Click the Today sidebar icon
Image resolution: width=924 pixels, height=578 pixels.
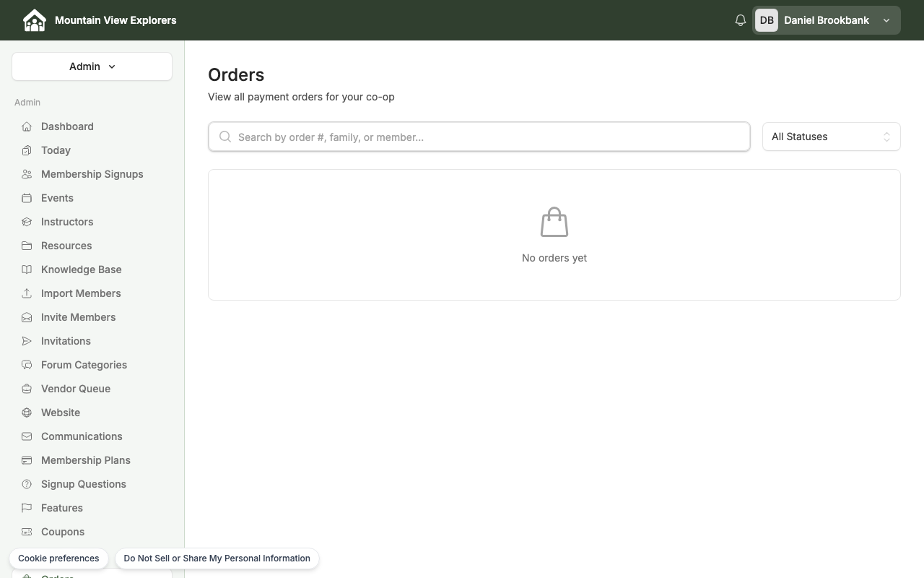click(x=27, y=150)
